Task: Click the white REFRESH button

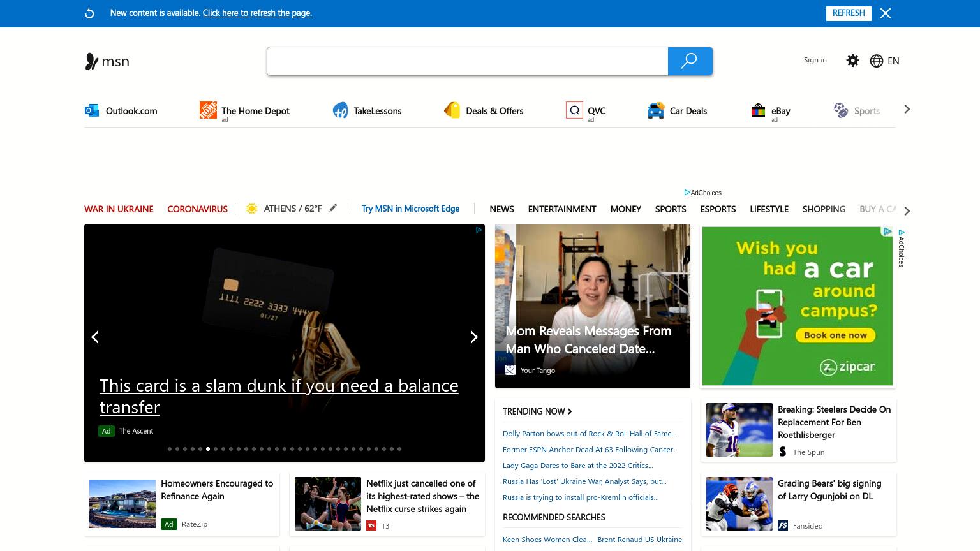Action: click(x=849, y=13)
